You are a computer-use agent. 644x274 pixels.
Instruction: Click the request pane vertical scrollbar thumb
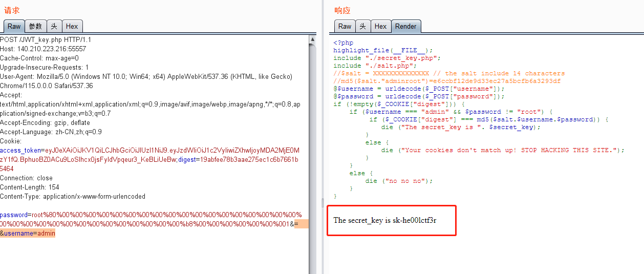click(x=312, y=154)
